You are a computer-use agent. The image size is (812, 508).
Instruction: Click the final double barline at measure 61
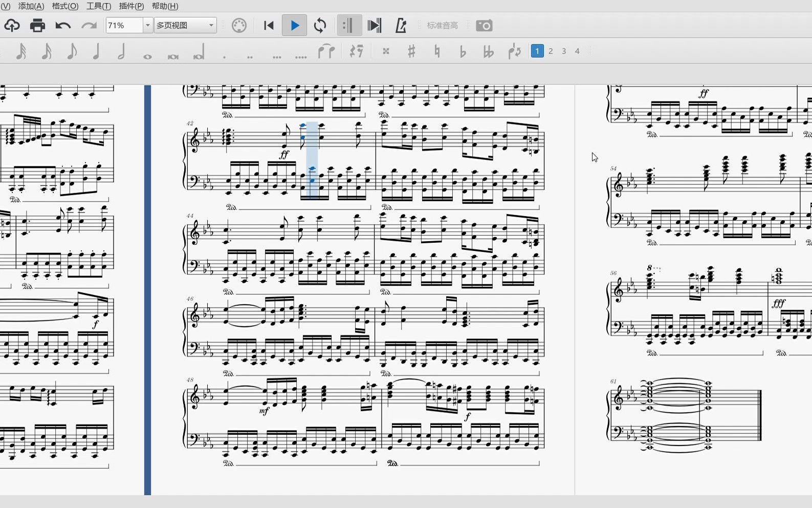pos(760,415)
